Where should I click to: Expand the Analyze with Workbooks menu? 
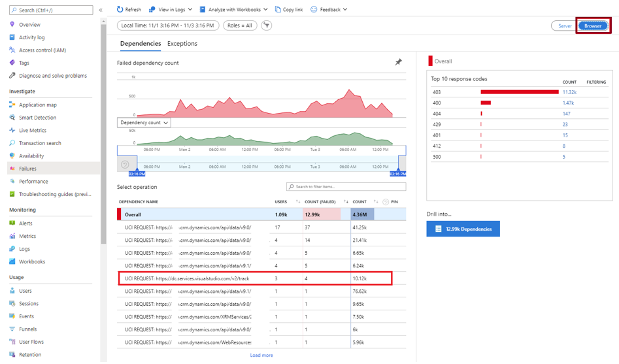tap(233, 10)
